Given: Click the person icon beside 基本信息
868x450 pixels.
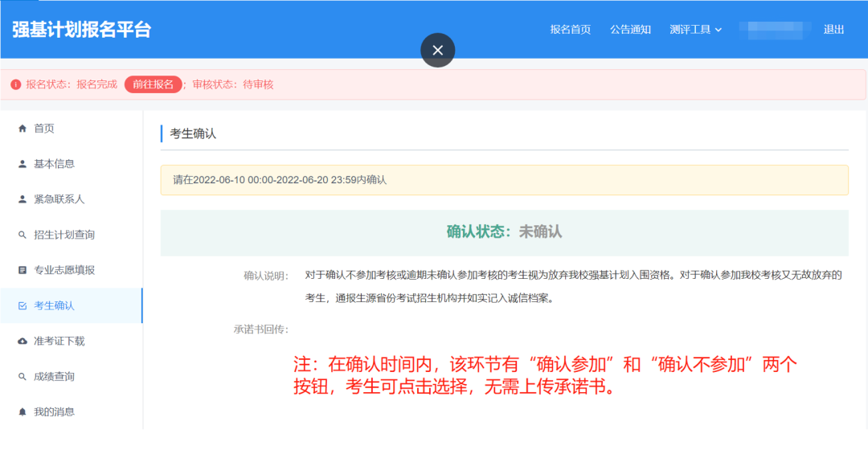Looking at the screenshot, I should point(23,164).
